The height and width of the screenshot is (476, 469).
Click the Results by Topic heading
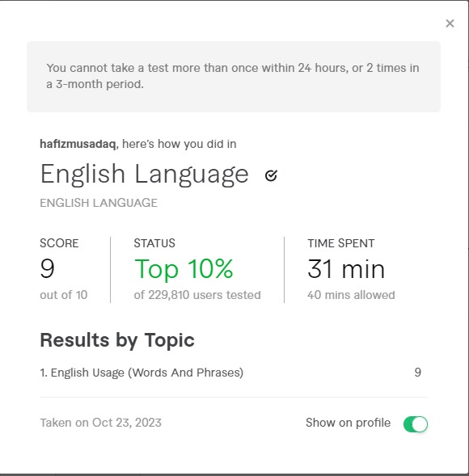pos(117,340)
